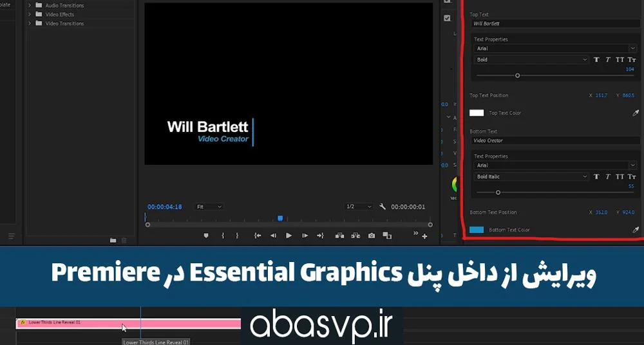Export frame with the camera icon
Viewport: 644px width, 345px height.
coord(372,236)
